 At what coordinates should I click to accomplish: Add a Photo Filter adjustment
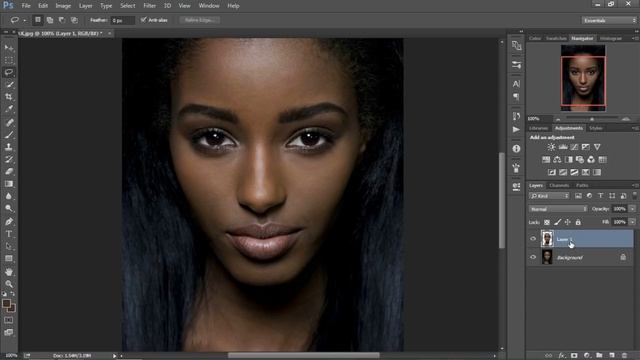(x=580, y=160)
